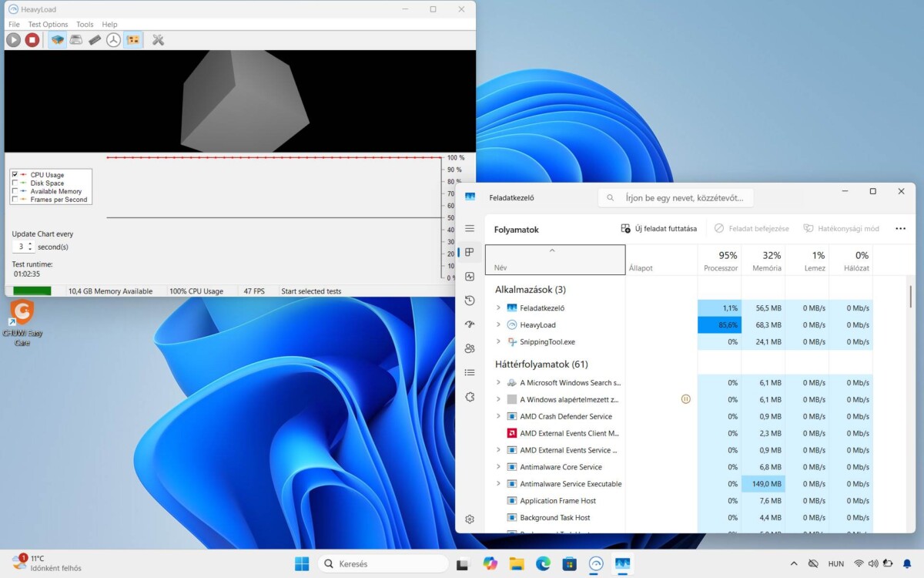Open App history in Task Manager sidebar
Screen dimensions: 924x578
[469, 300]
